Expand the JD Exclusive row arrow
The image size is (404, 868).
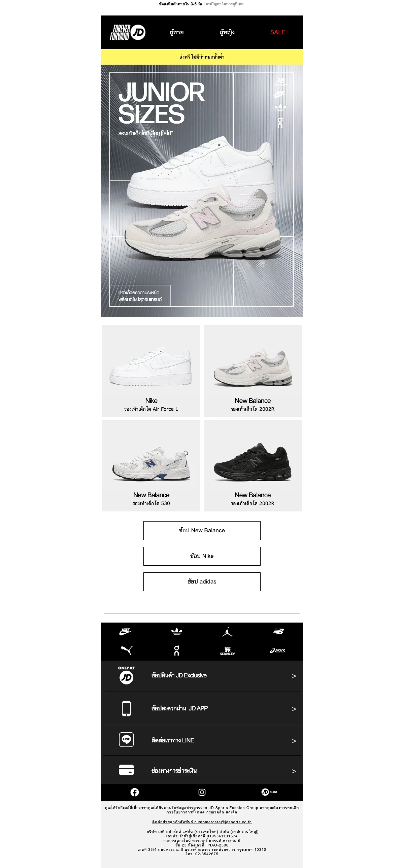tap(294, 676)
